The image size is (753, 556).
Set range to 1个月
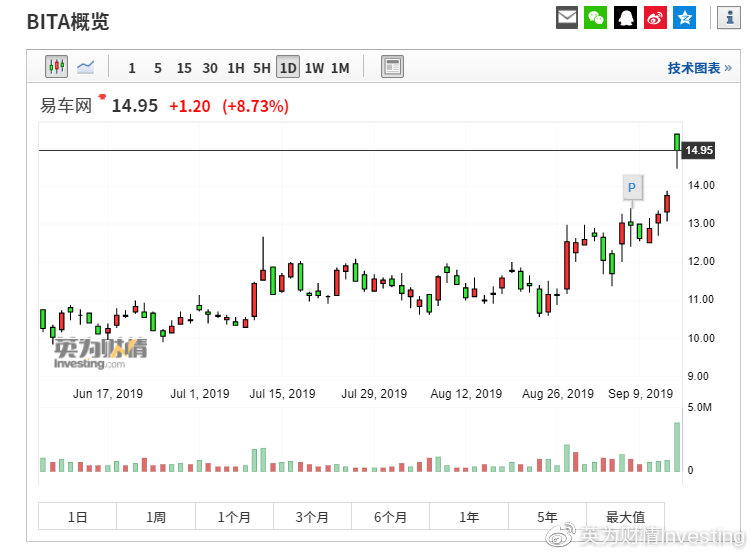pyautogui.click(x=234, y=517)
